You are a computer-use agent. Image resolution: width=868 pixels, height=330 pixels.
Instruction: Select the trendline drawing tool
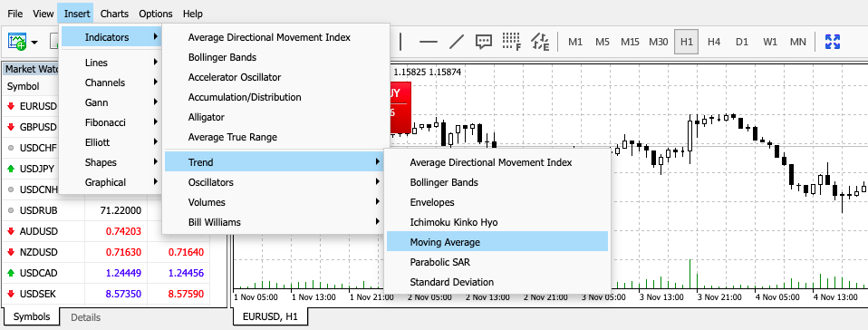pos(456,42)
